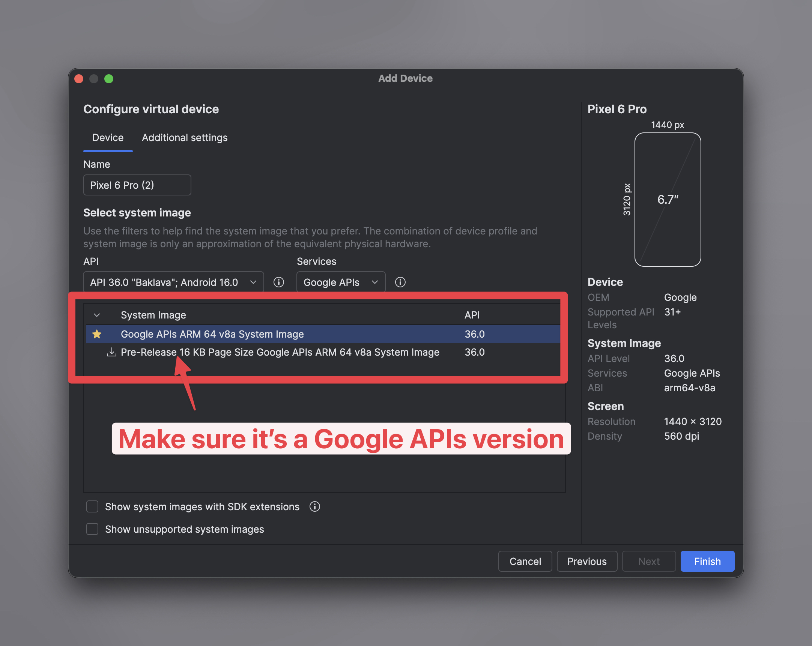
Task: Click the green fullscreen window button
Action: pos(109,79)
